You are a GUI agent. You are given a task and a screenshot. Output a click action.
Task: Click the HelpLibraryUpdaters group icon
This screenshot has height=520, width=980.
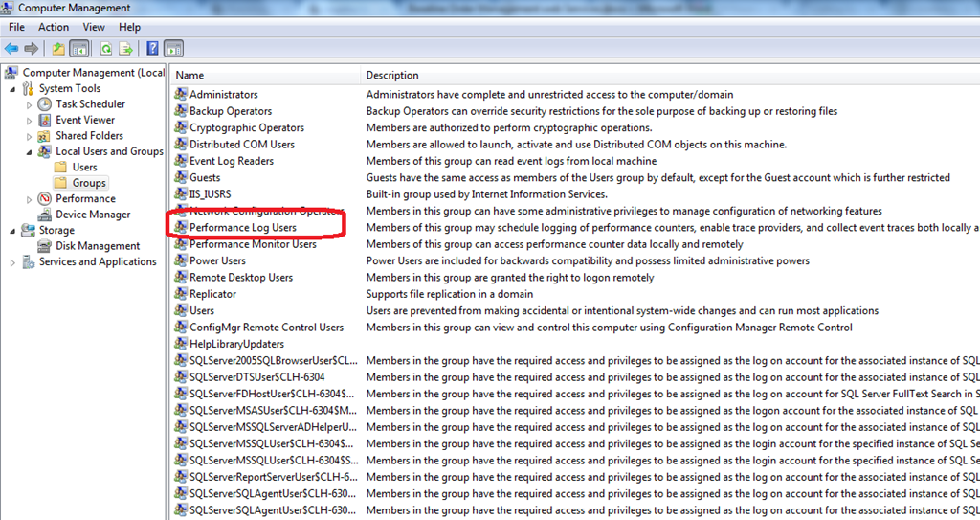click(181, 344)
